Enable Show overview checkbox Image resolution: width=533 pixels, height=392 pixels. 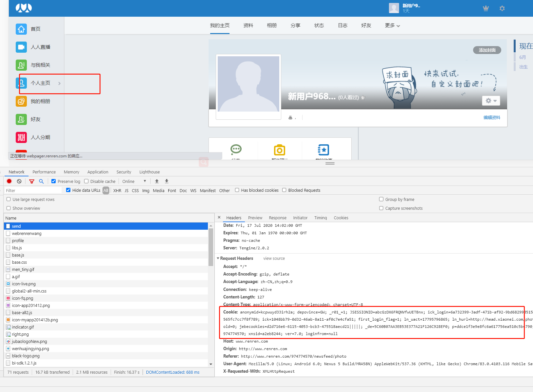coord(9,208)
